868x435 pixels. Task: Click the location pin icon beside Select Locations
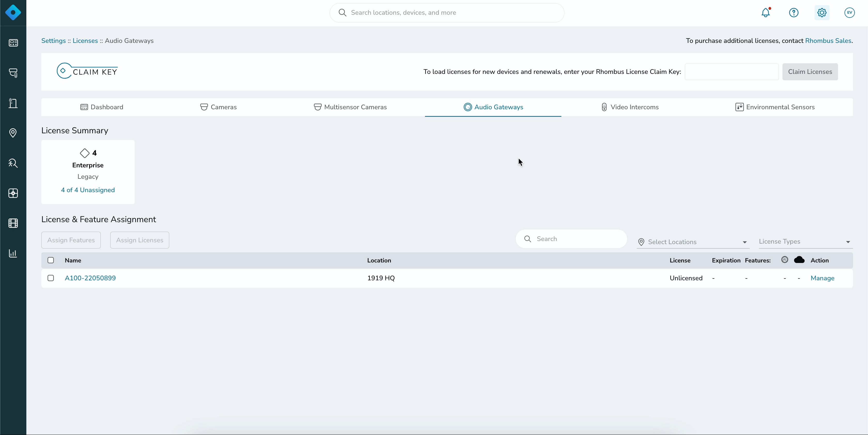point(641,242)
